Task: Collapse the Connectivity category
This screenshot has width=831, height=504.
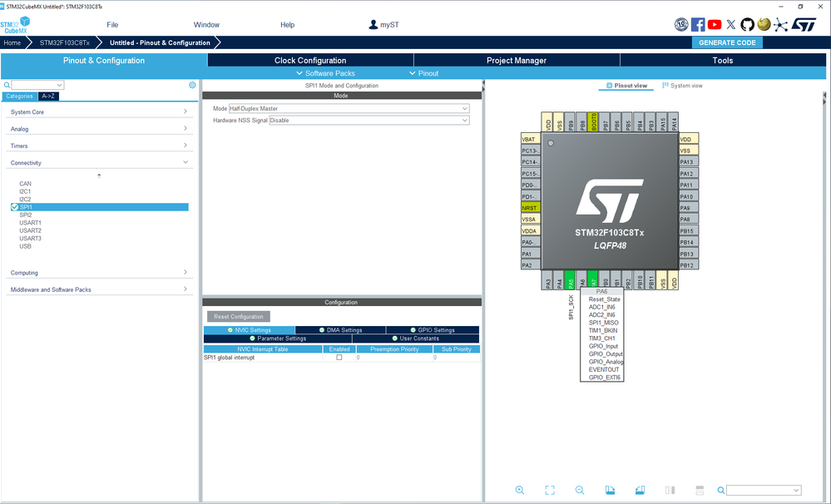Action: (x=99, y=163)
